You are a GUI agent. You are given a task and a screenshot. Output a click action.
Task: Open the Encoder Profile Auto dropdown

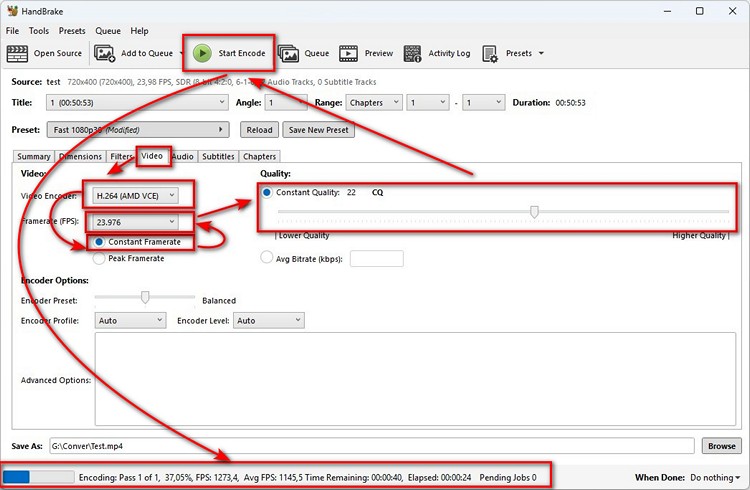tap(130, 321)
